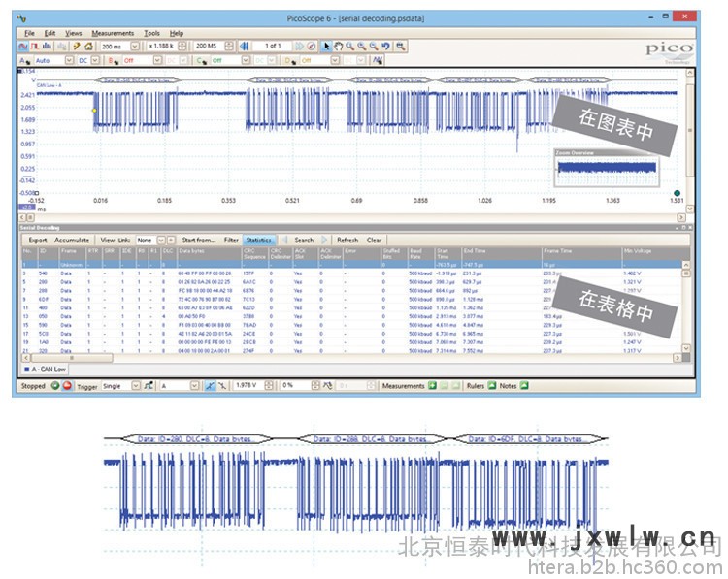Open Buffer Navigator compass icon

pyautogui.click(x=311, y=46)
